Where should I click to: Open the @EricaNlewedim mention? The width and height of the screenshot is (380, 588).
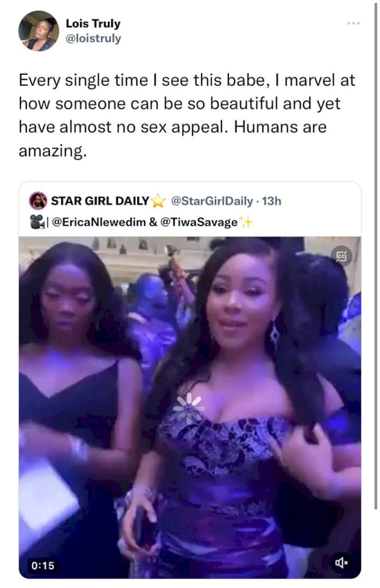click(99, 222)
